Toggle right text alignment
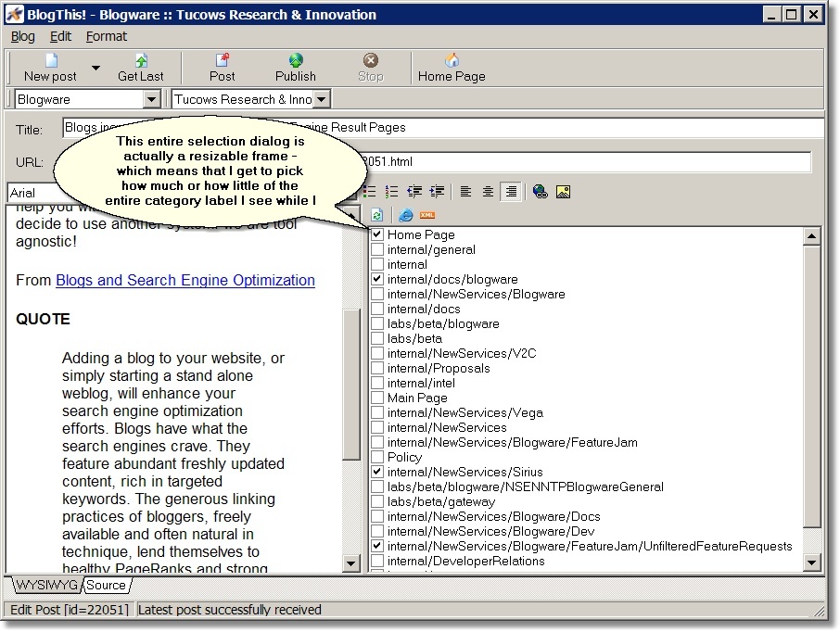This screenshot has width=840, height=632. (x=511, y=191)
